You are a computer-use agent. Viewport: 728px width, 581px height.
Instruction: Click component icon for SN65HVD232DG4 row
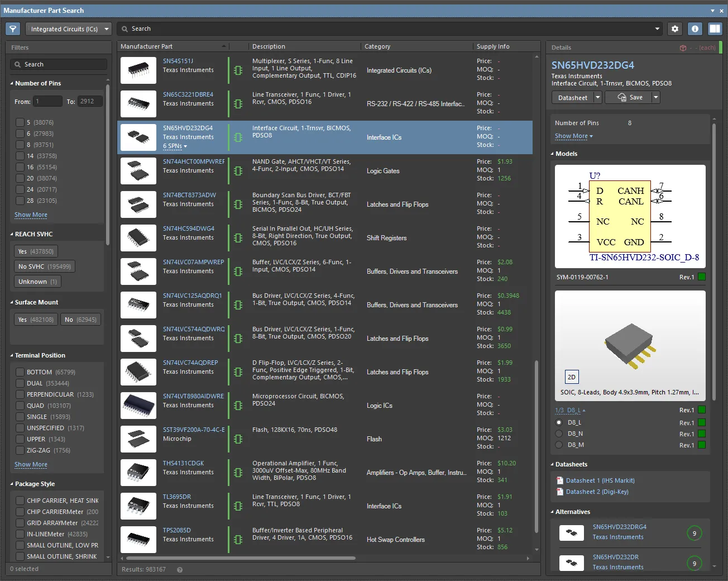click(x=238, y=137)
